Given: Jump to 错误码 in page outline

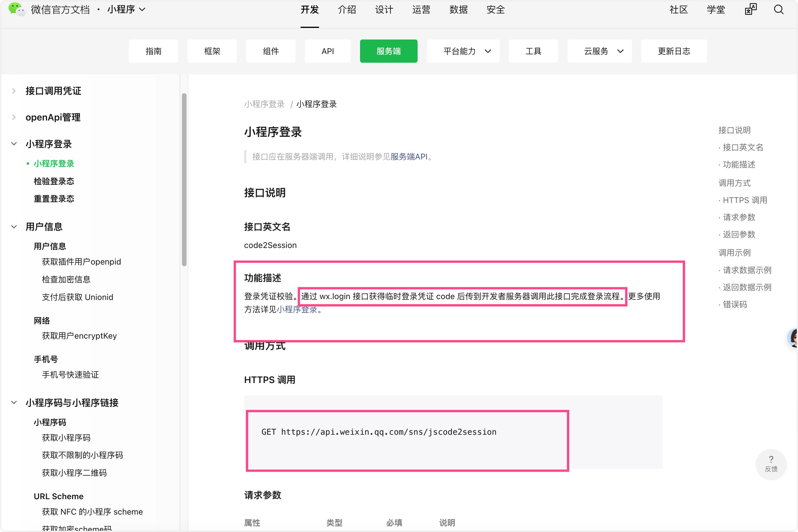Looking at the screenshot, I should (x=735, y=304).
